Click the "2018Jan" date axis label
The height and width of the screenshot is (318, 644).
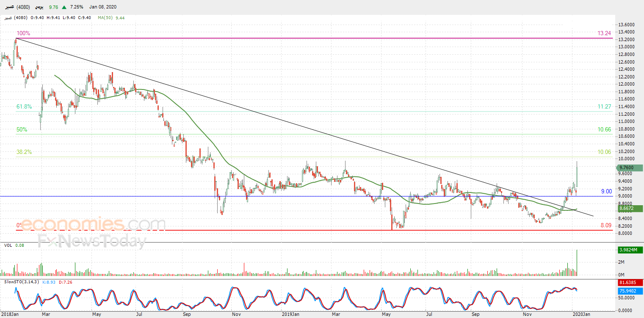[x=9, y=314]
